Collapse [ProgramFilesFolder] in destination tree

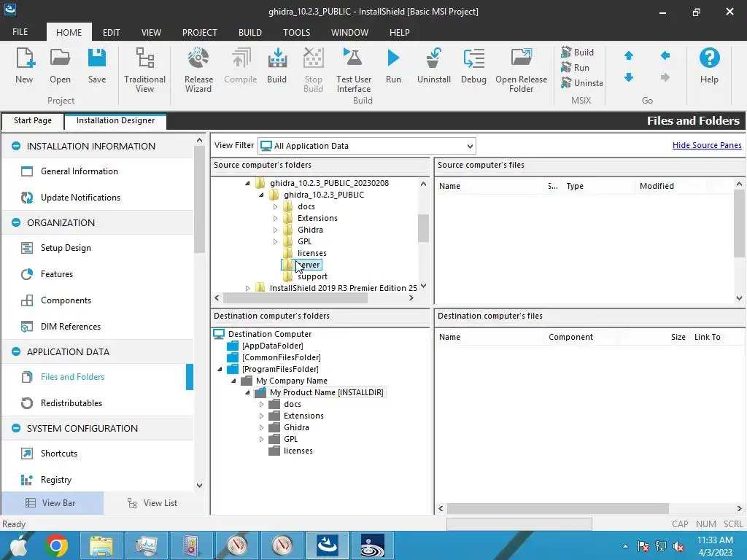tap(220, 369)
